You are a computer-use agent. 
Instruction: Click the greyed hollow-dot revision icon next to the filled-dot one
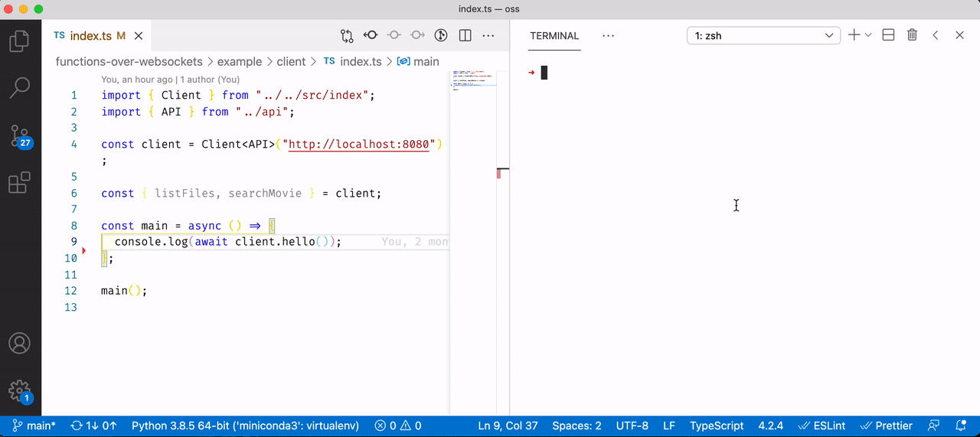pos(394,35)
